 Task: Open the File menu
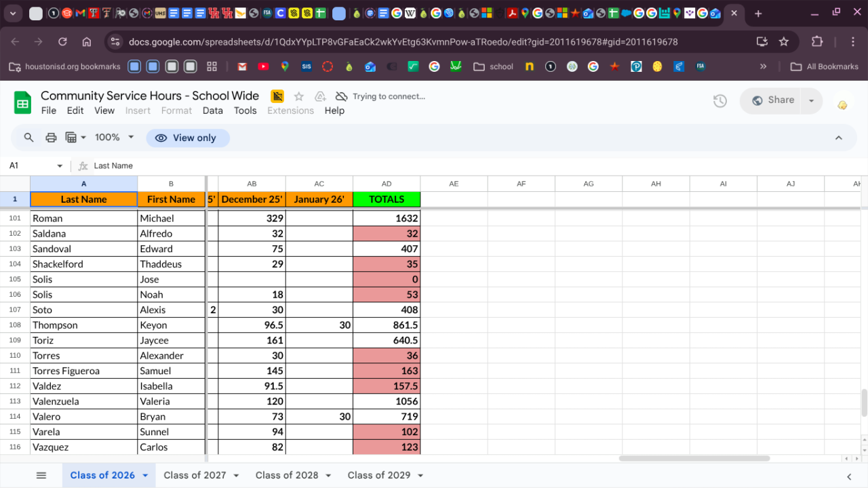49,110
